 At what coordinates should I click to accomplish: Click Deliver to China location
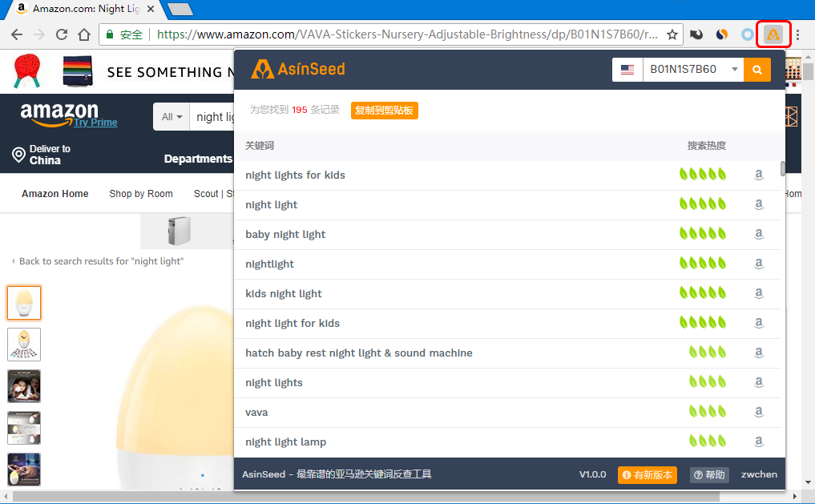coord(41,155)
